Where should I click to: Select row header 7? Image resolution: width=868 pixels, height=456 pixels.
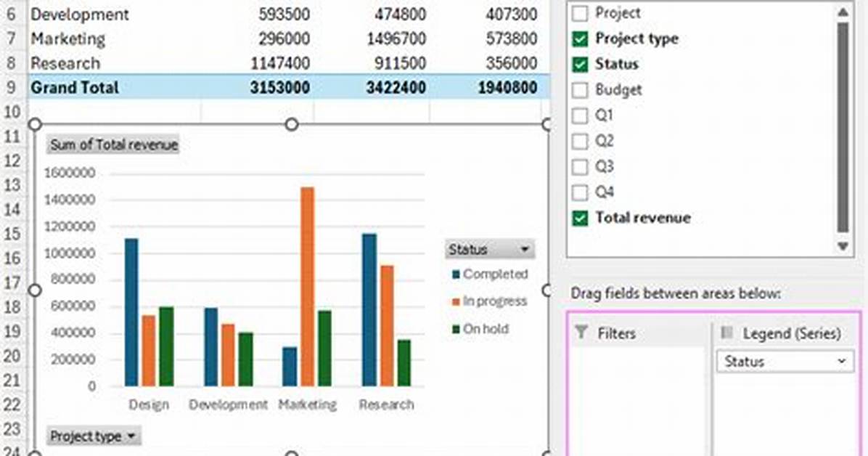(12, 38)
